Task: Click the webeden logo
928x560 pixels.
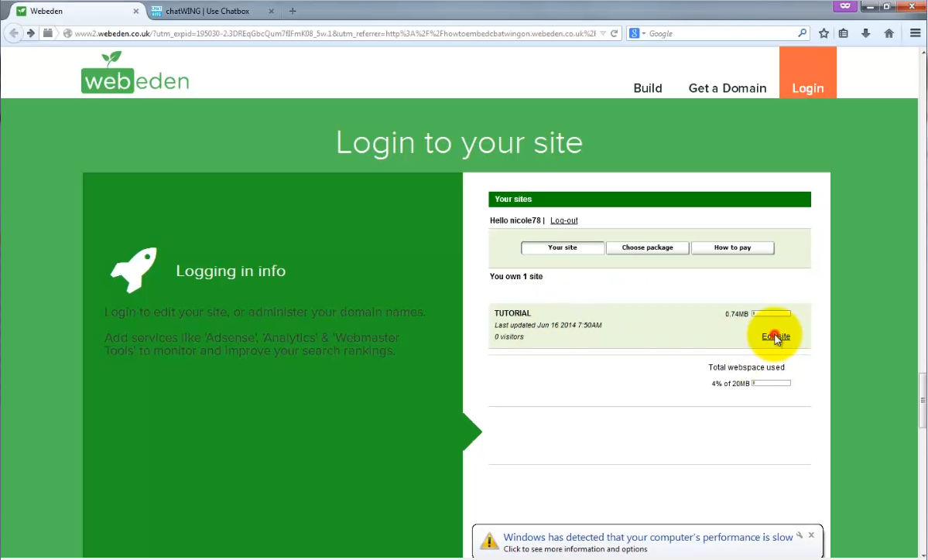Action: click(x=135, y=72)
